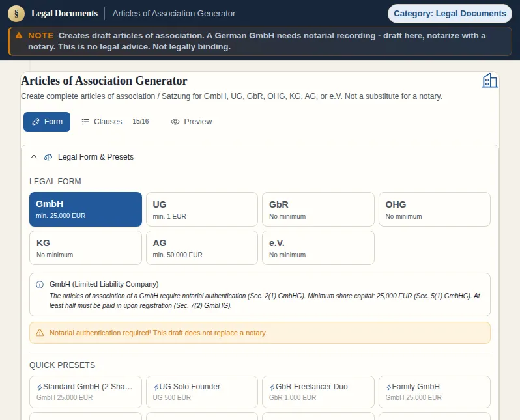Click the Articles of Association Generator page heading
This screenshot has height=420, width=520.
coord(104,81)
